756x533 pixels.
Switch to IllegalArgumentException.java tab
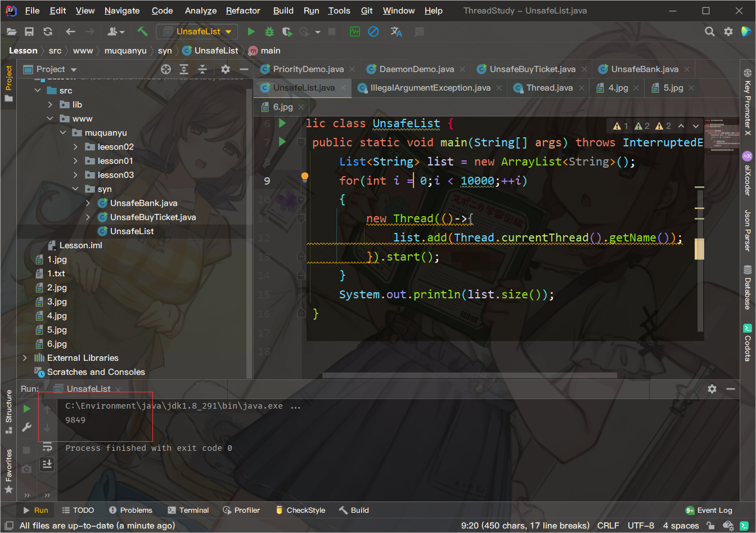(x=430, y=88)
